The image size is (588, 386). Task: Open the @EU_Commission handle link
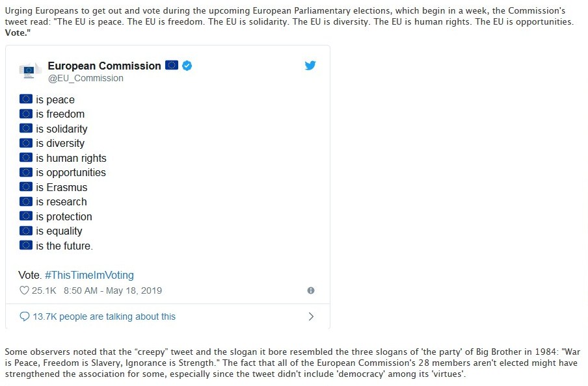pyautogui.click(x=85, y=78)
